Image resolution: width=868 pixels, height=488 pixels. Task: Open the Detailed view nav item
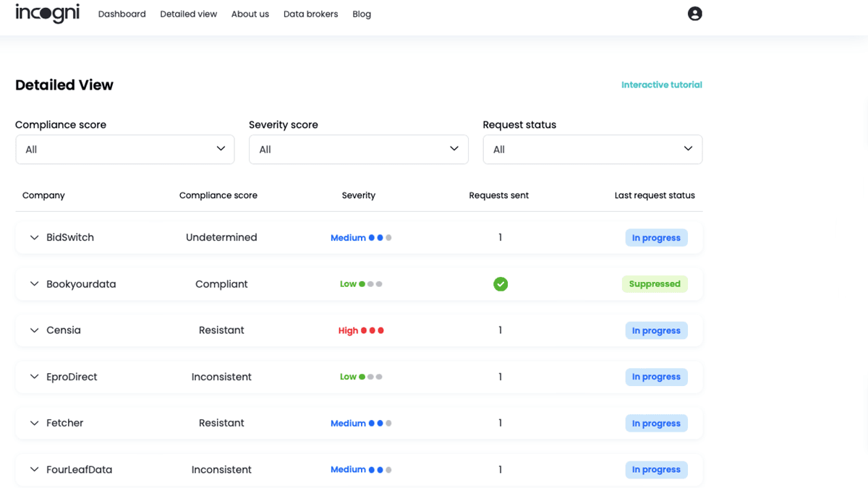pyautogui.click(x=188, y=14)
